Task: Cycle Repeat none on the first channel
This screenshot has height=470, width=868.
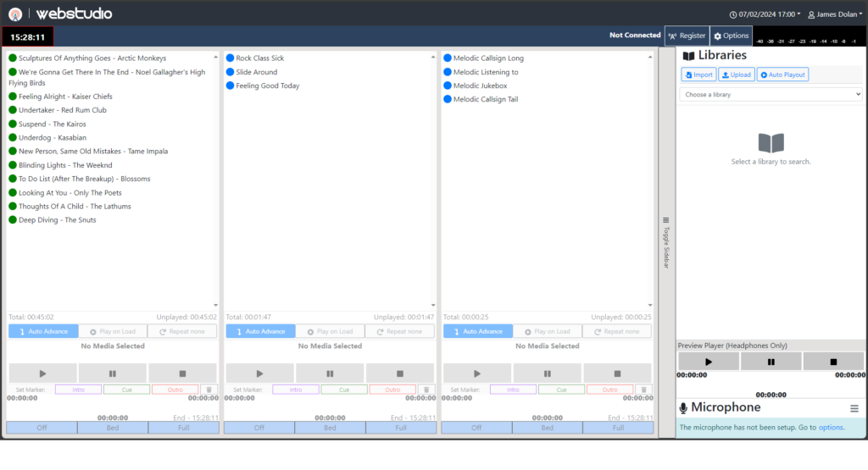Action: pos(182,332)
